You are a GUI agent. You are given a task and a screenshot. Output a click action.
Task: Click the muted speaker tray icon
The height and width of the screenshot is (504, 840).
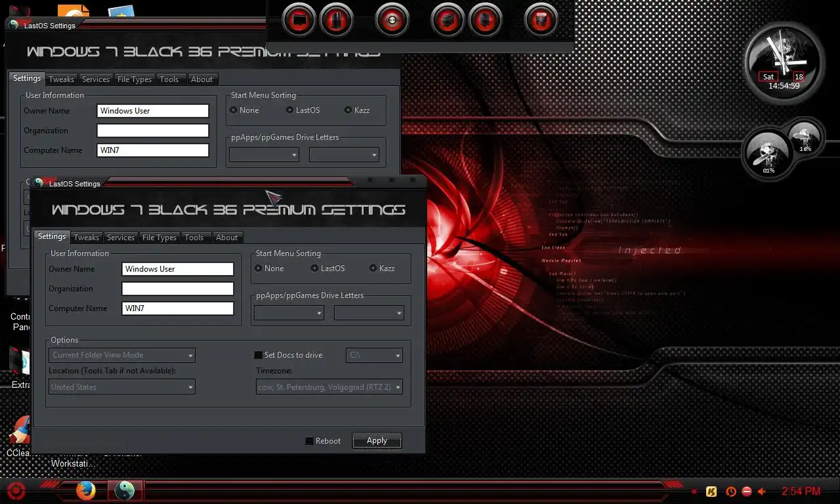[762, 491]
